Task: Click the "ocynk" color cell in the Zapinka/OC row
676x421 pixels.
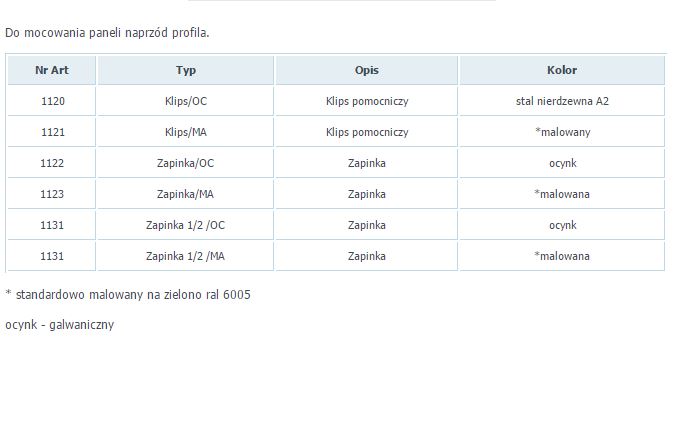Action: pos(562,163)
